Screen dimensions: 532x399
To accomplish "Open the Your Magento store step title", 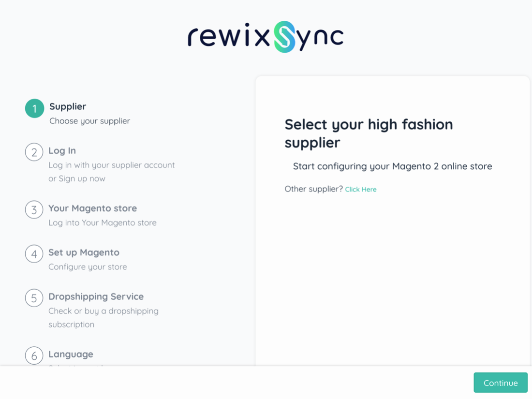I will pos(92,208).
